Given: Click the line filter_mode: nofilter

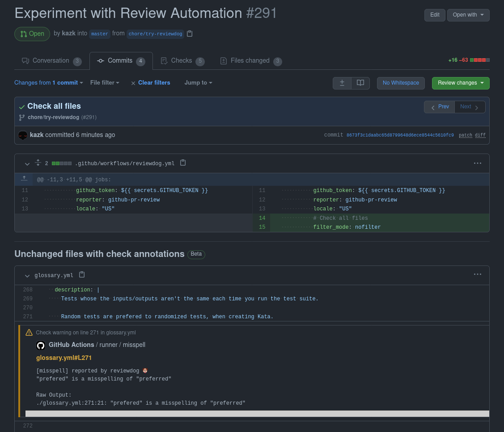Looking at the screenshot, I should [x=347, y=227].
